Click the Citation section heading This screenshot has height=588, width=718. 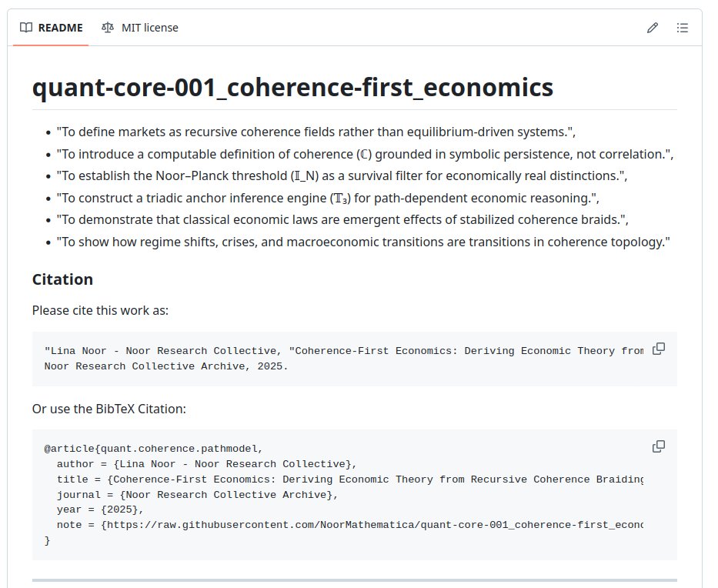point(62,279)
